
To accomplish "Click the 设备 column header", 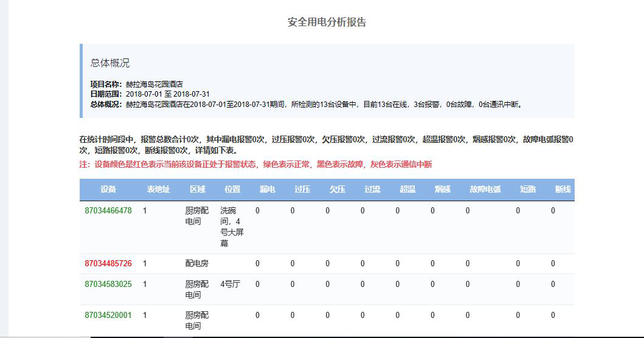I will [x=109, y=190].
